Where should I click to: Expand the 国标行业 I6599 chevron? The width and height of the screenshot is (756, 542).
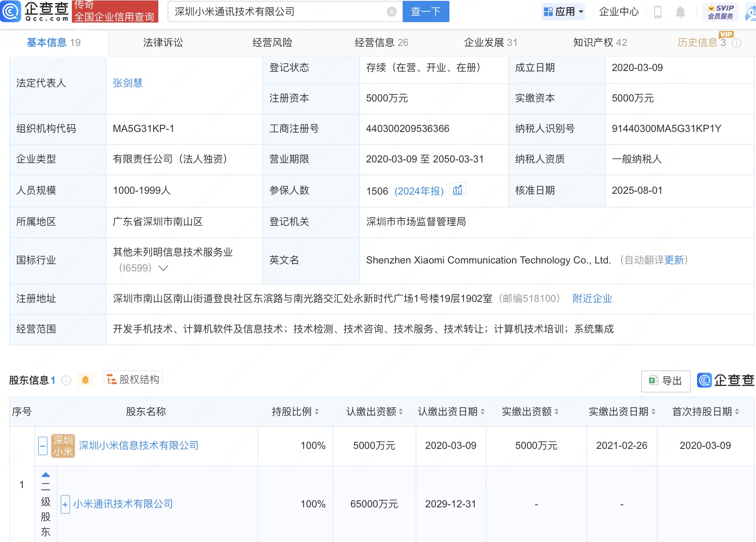click(163, 268)
